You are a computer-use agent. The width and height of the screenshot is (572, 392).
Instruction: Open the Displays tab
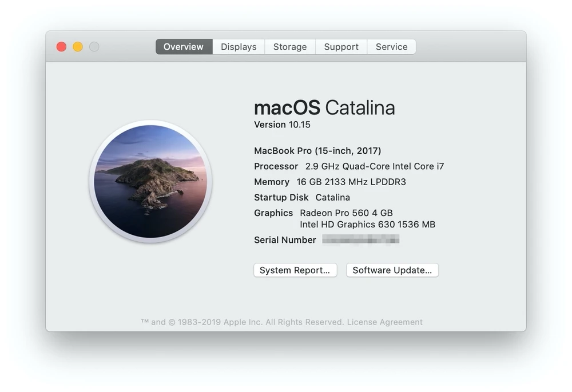pyautogui.click(x=239, y=47)
